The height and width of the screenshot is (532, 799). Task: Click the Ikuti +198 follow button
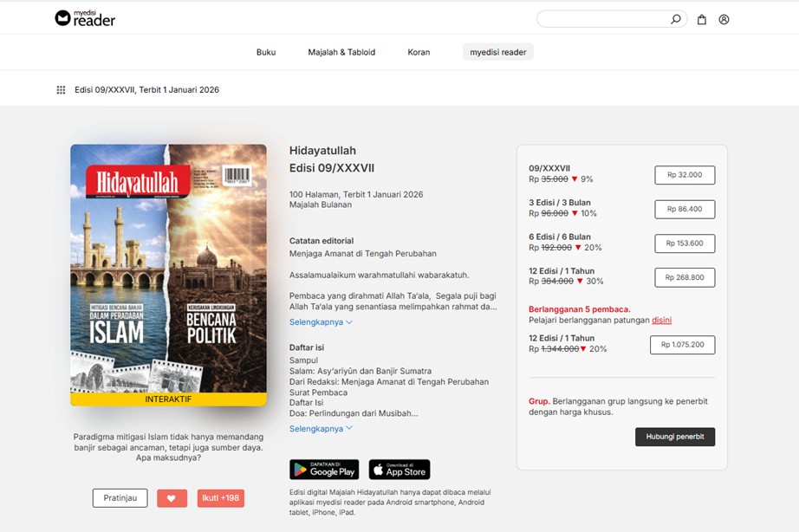(x=221, y=498)
